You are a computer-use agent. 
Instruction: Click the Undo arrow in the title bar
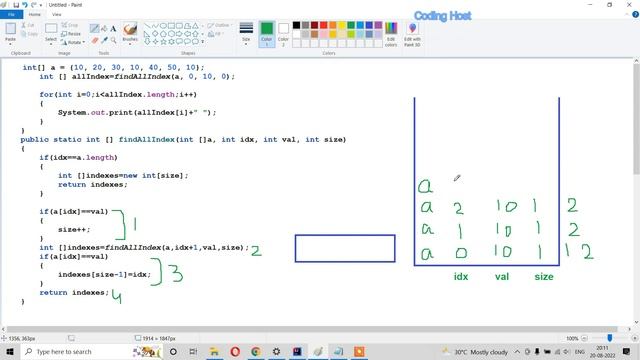tap(25, 5)
